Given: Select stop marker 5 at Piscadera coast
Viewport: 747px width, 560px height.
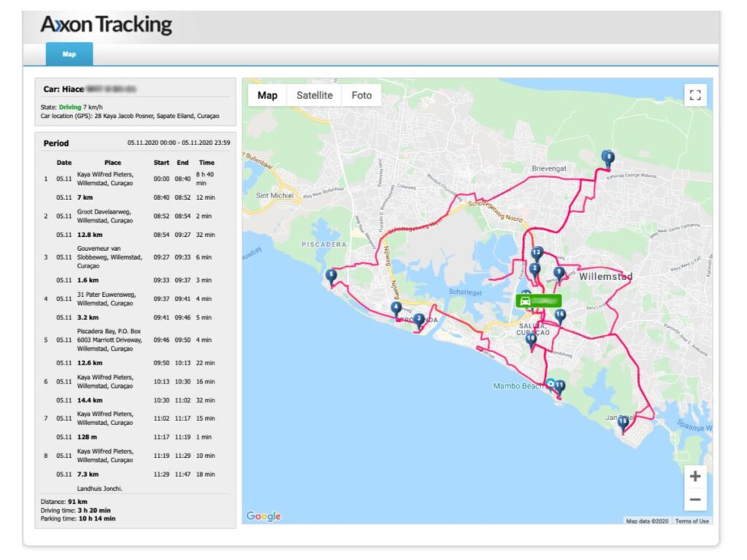Looking at the screenshot, I should point(331,276).
